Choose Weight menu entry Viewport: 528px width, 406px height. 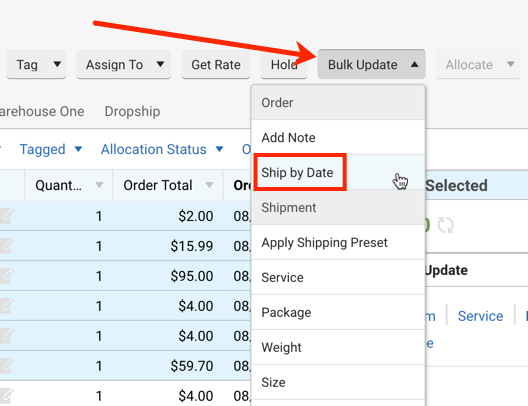[338, 347]
